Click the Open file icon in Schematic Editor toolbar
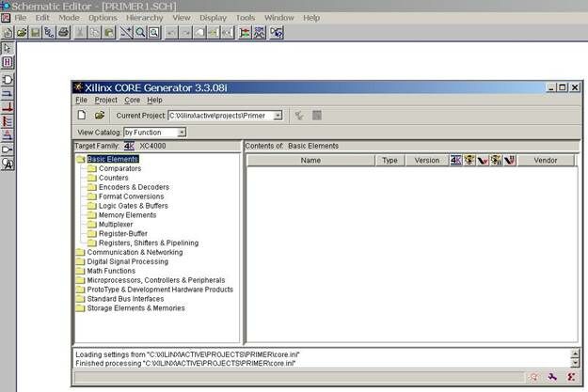The image size is (588, 392). coord(22,33)
